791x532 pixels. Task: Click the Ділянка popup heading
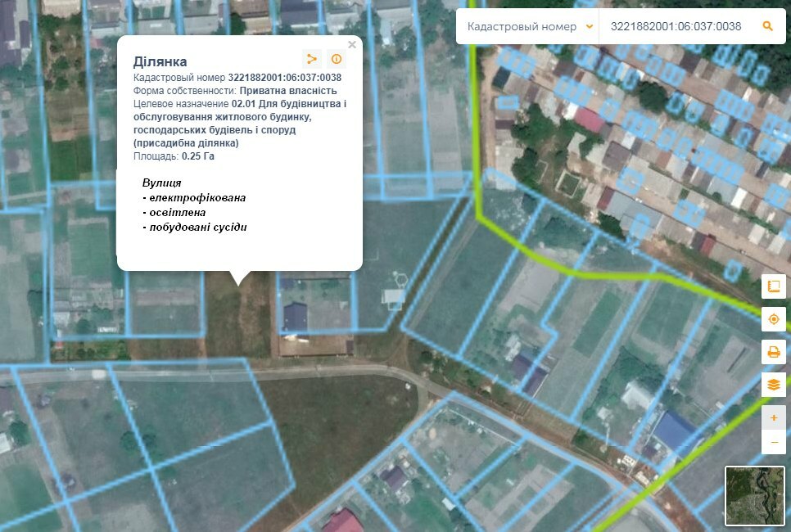[160, 61]
